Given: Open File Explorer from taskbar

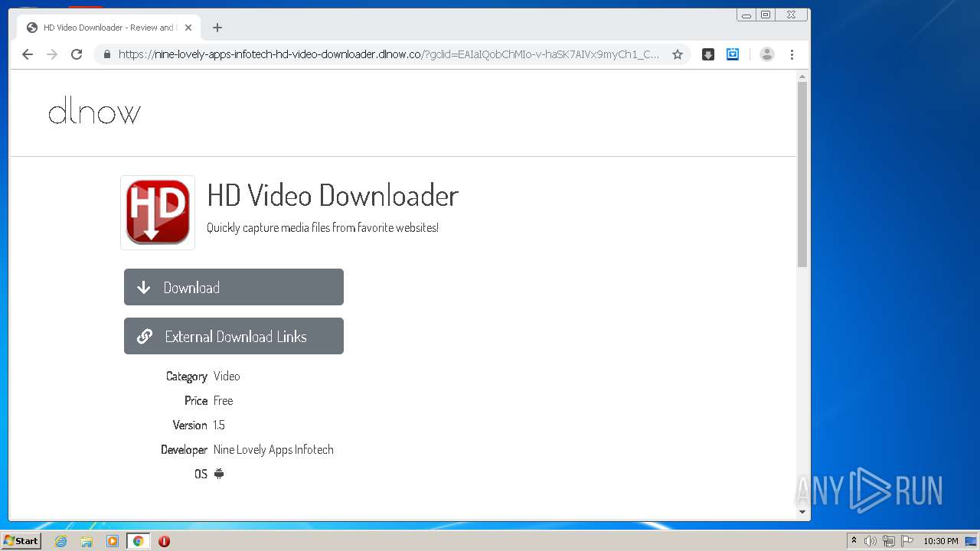Looking at the screenshot, I should [x=87, y=541].
